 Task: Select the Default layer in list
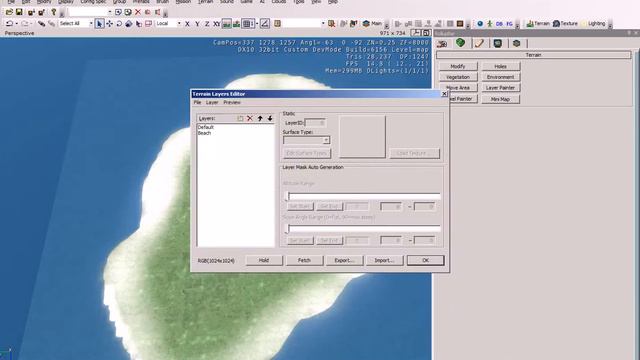[206, 127]
